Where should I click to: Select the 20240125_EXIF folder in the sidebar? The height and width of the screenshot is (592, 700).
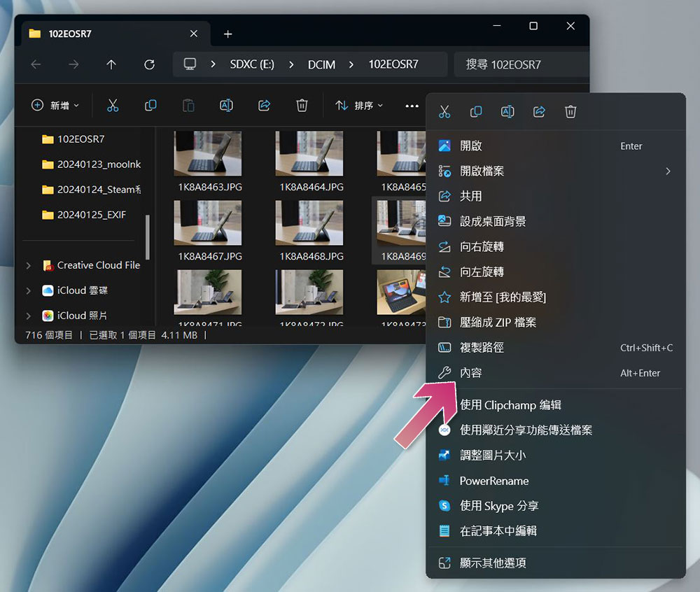[83, 215]
